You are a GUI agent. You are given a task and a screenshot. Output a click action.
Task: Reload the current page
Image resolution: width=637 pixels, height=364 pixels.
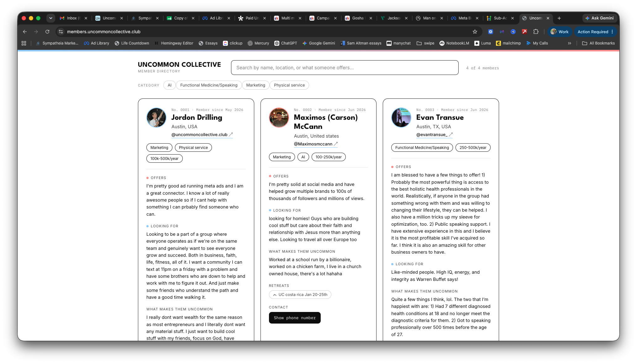(47, 32)
